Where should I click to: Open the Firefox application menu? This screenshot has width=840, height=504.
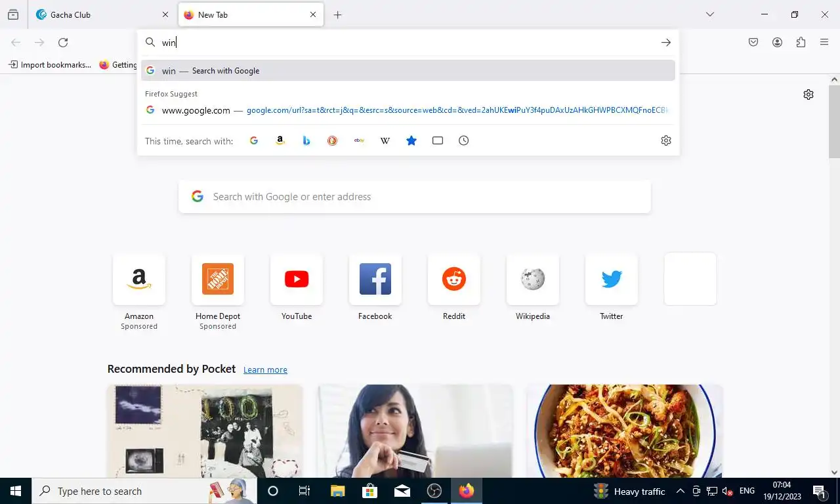pos(824,43)
